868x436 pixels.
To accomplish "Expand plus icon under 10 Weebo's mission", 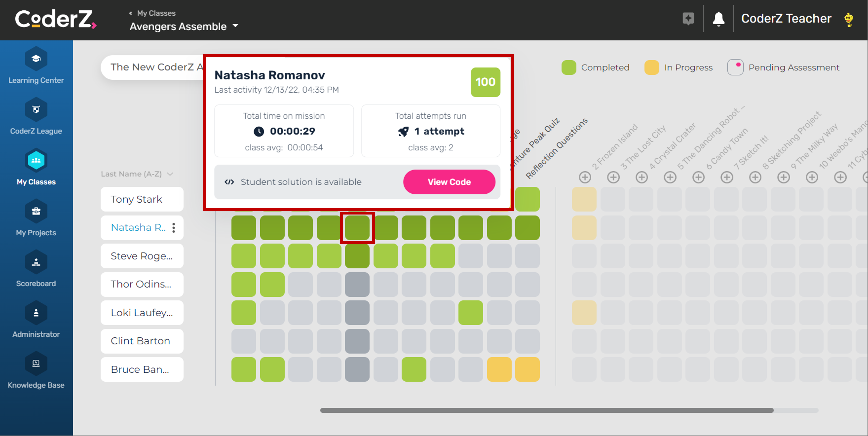I will [812, 177].
